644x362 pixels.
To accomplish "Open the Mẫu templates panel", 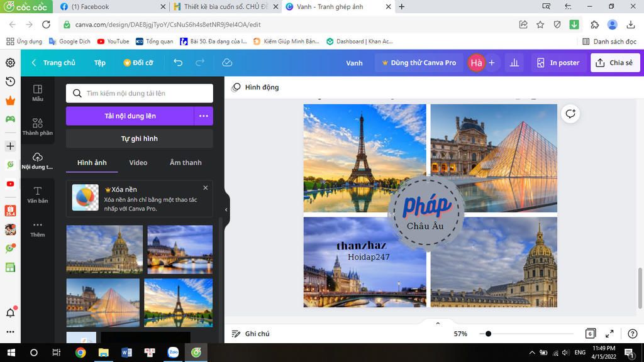I will tap(37, 93).
